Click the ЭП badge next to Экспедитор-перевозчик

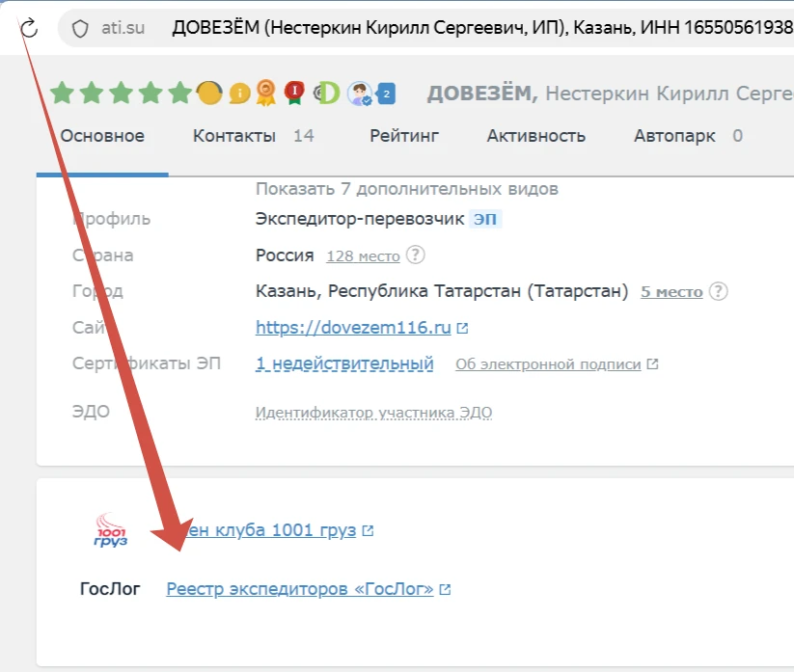point(485,219)
